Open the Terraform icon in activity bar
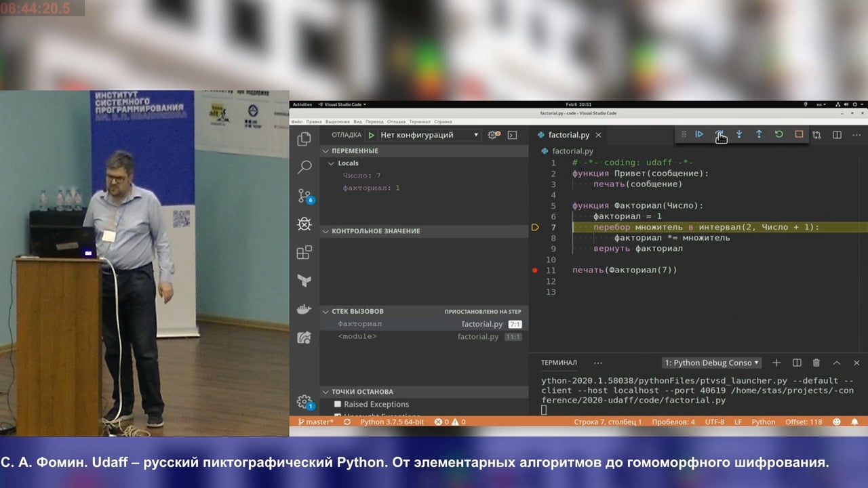This screenshot has width=868, height=488. pyautogui.click(x=304, y=281)
